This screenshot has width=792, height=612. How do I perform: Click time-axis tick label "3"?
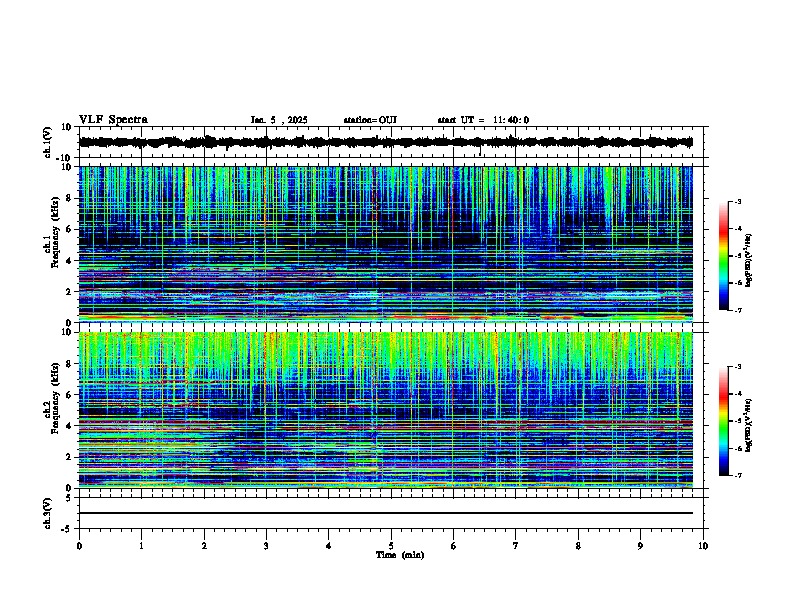coord(266,546)
